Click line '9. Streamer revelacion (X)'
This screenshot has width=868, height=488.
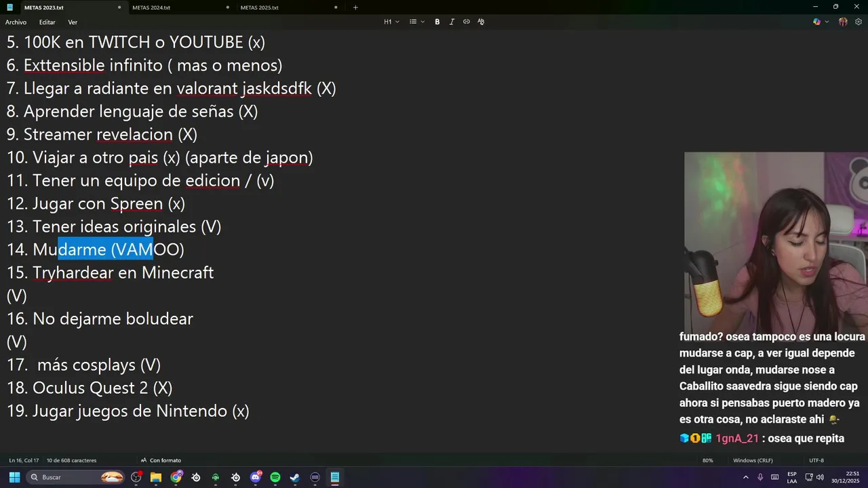[102, 134]
